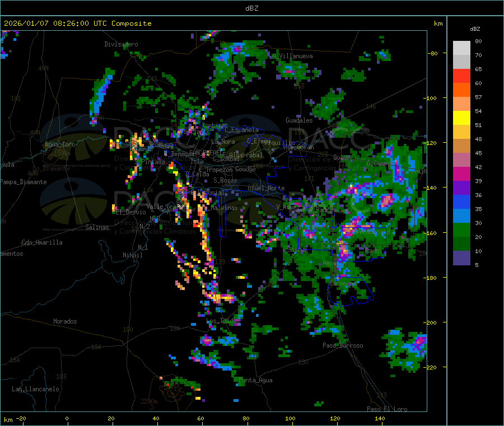Click the 'La_Nora' map label
This screenshot has width=504, height=426.
223,142
